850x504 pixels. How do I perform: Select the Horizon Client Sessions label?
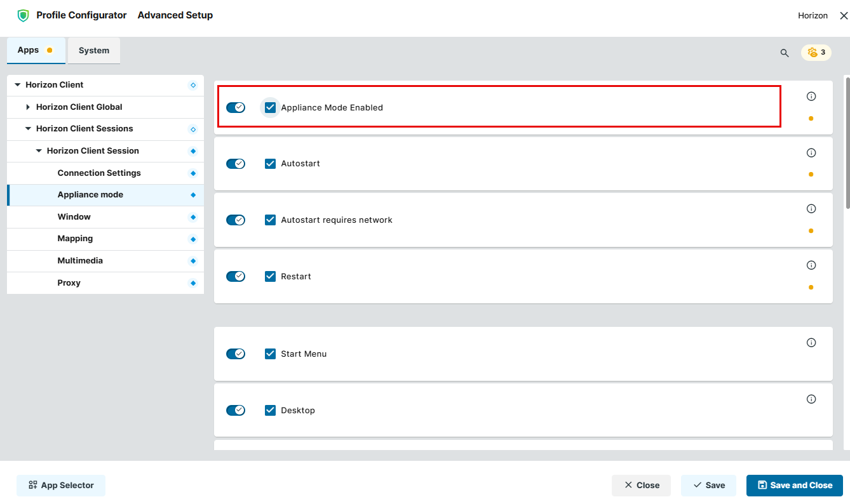click(x=84, y=129)
